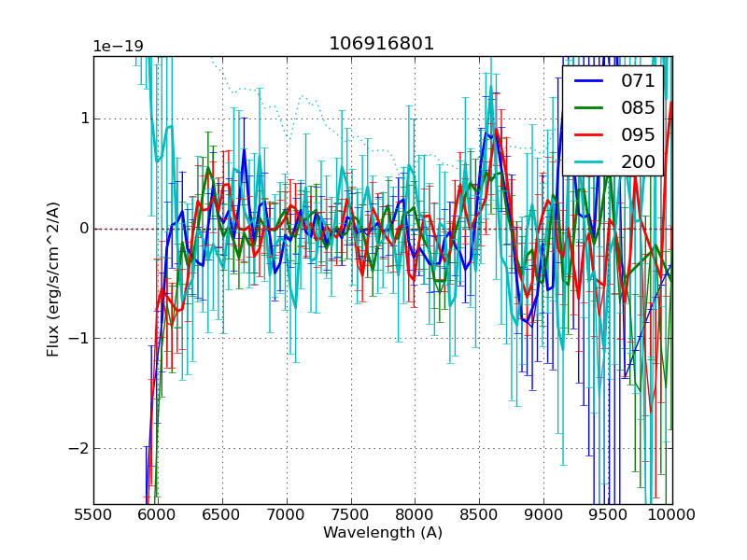Click the plot title 106916801

coord(382,44)
